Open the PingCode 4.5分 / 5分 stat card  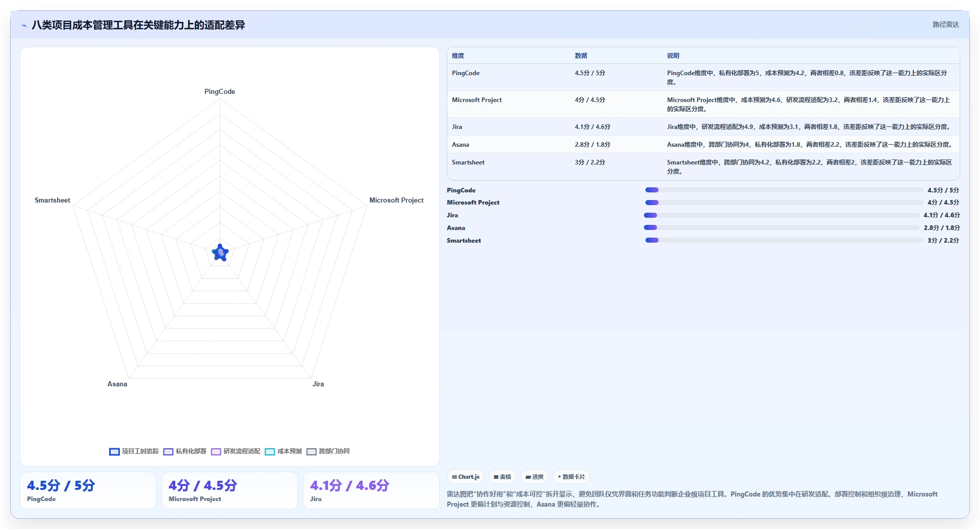pyautogui.click(x=88, y=490)
